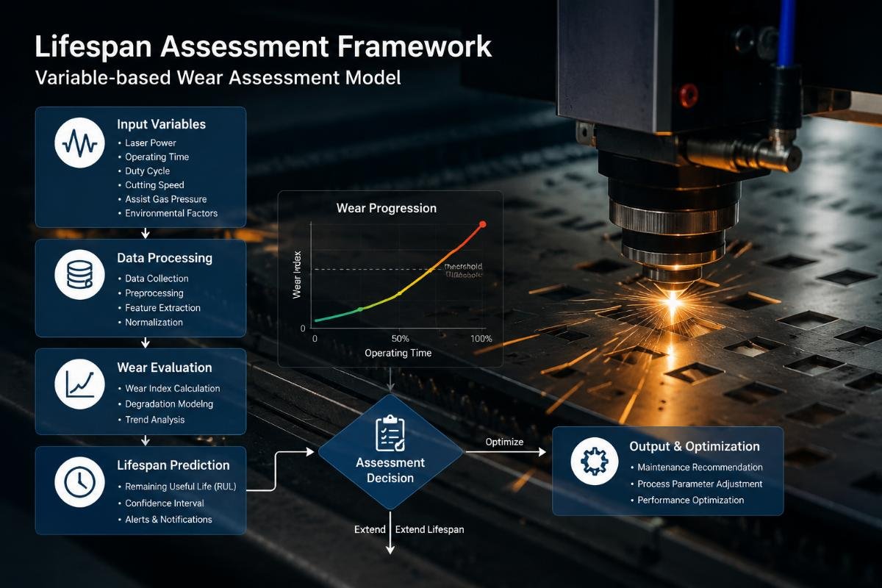Viewport: 882px width, 588px height.
Task: Click the clock icon beside Lifespan Prediction
Action: 79,481
